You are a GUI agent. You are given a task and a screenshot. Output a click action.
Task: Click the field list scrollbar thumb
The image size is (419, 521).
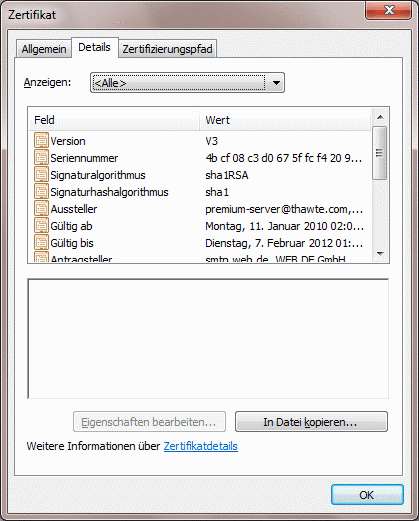(x=379, y=153)
